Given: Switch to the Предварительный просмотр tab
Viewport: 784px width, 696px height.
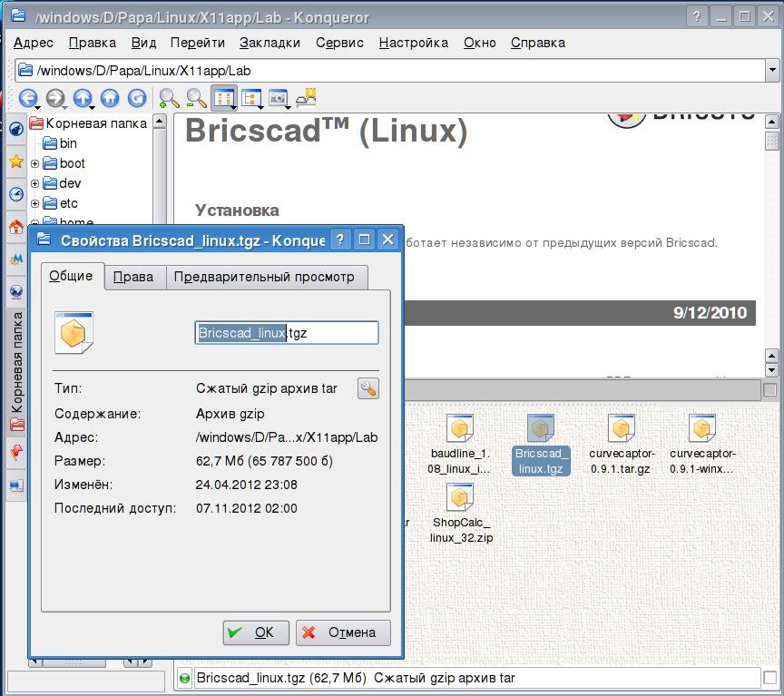Looking at the screenshot, I should pos(265,277).
